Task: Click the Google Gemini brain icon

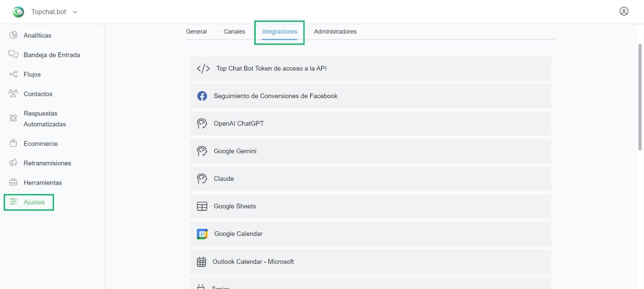Action: (x=202, y=151)
